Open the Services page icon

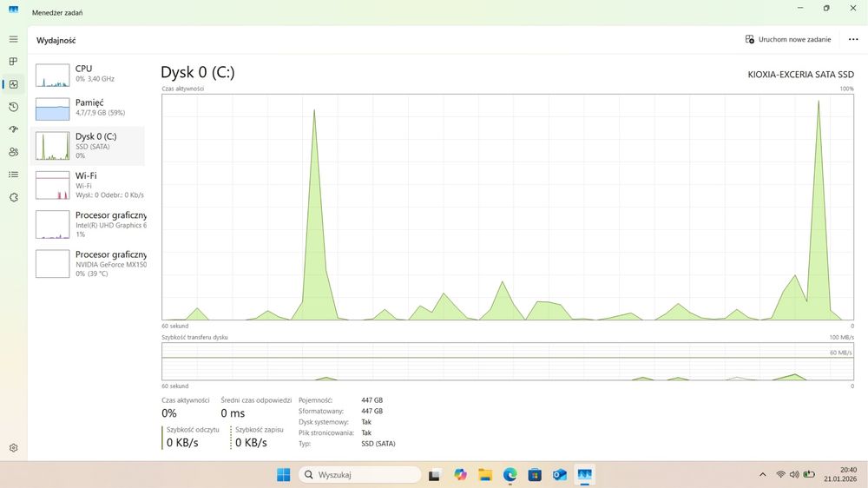click(x=13, y=197)
